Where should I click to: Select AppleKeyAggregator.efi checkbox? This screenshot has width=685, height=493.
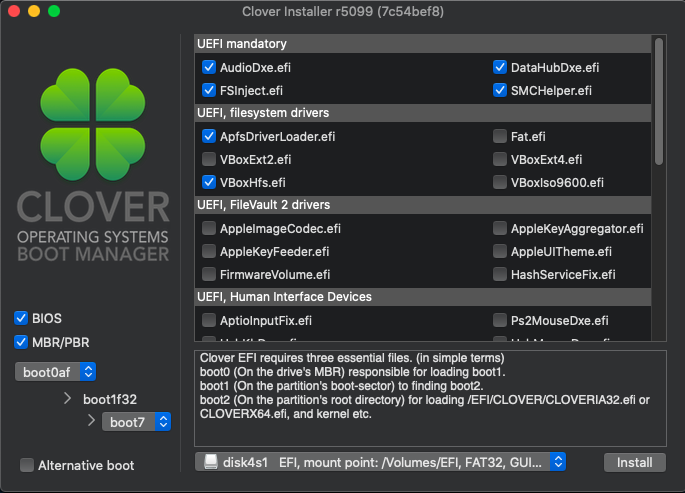tap(500, 228)
